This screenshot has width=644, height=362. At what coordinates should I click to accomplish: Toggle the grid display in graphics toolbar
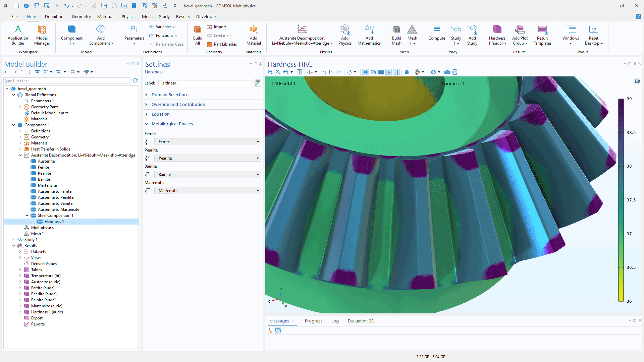pos(381,72)
